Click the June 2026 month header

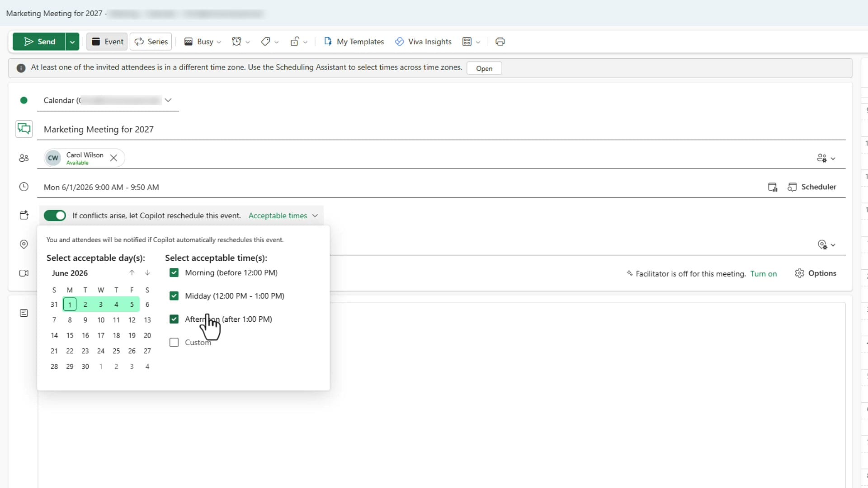70,273
